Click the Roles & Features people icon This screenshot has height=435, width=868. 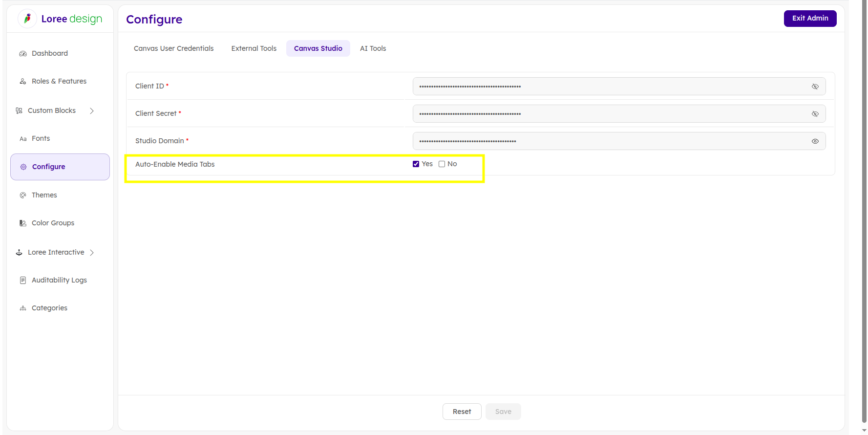23,82
